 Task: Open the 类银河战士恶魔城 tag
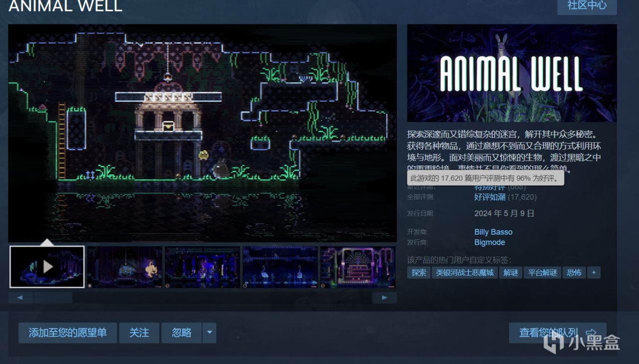(465, 273)
